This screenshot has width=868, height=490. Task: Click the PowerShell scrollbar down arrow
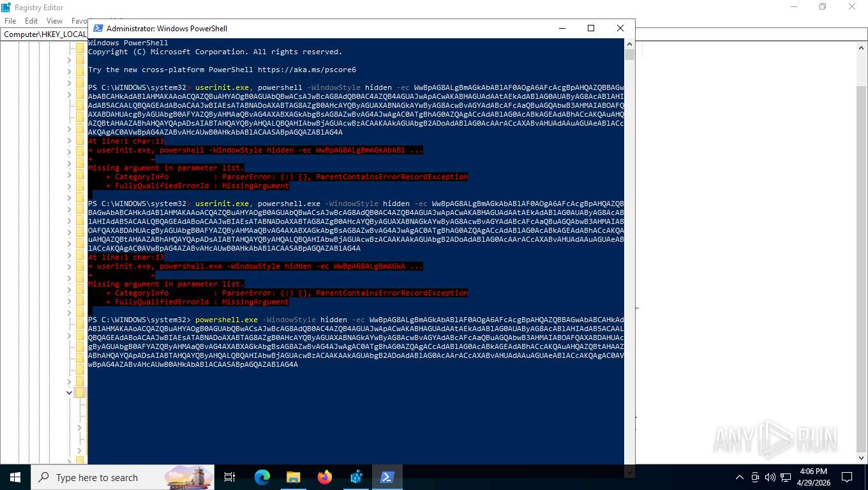[x=629, y=473]
